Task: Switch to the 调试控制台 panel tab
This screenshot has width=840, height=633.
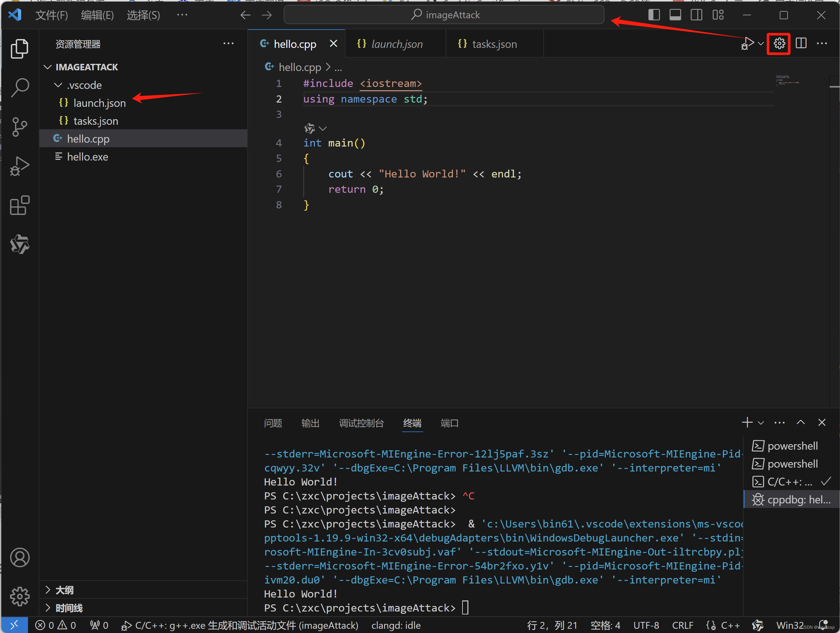Action: point(361,423)
